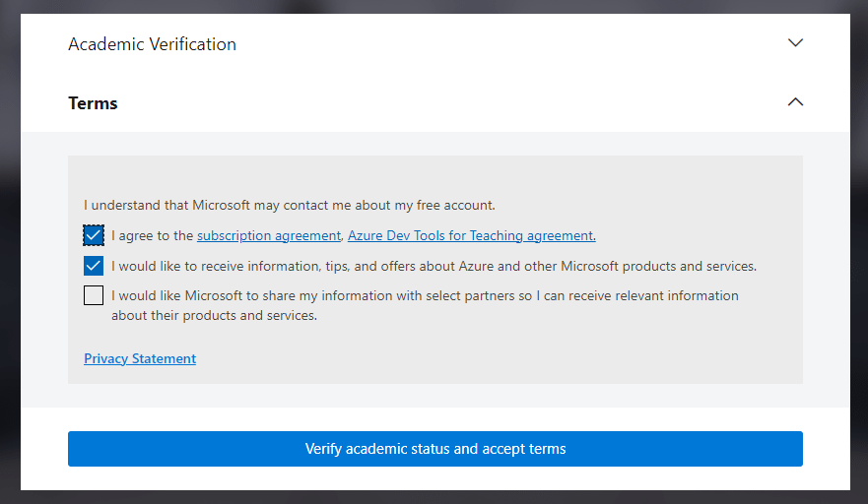Uncheck the Azure tips and offers checkbox
This screenshot has width=868, height=504.
(94, 266)
